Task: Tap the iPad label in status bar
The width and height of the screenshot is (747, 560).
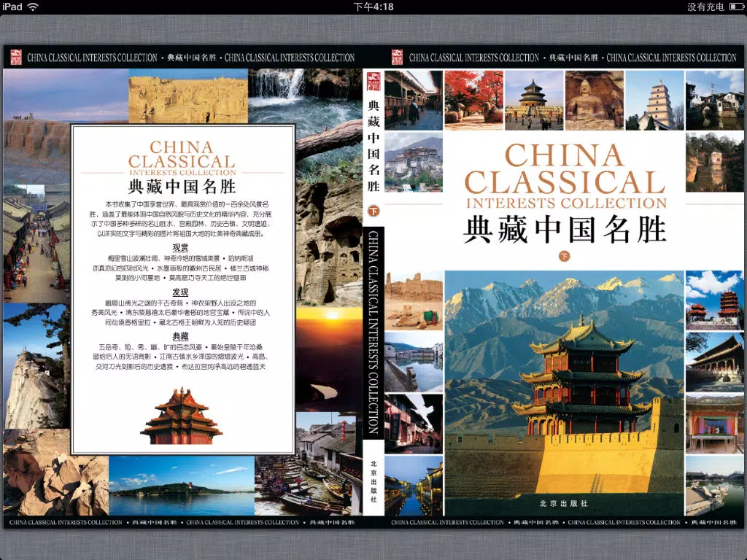Action: pyautogui.click(x=12, y=7)
